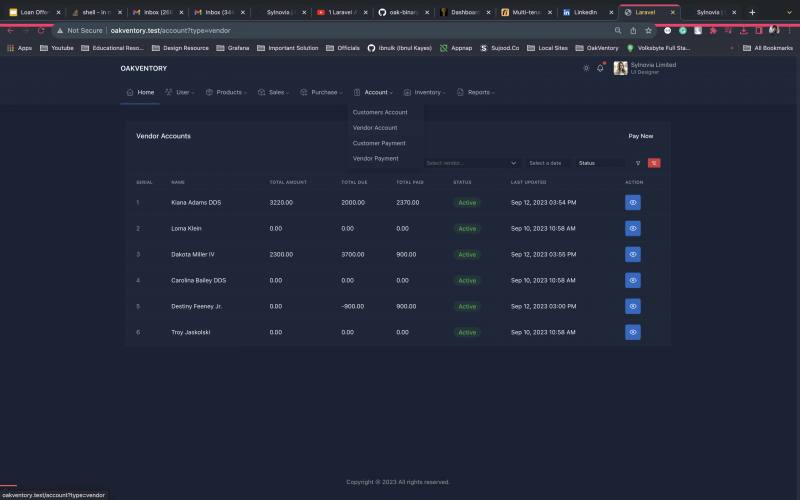
Task: Expand the Reports nav menu
Action: click(x=476, y=92)
